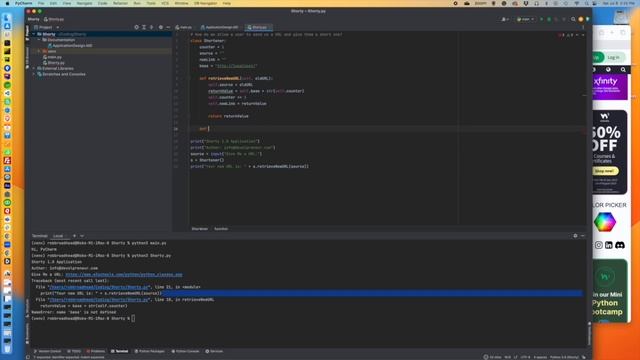Click xfinity ad banner in browser
Screen dimensions: 640x360
click(x=610, y=87)
